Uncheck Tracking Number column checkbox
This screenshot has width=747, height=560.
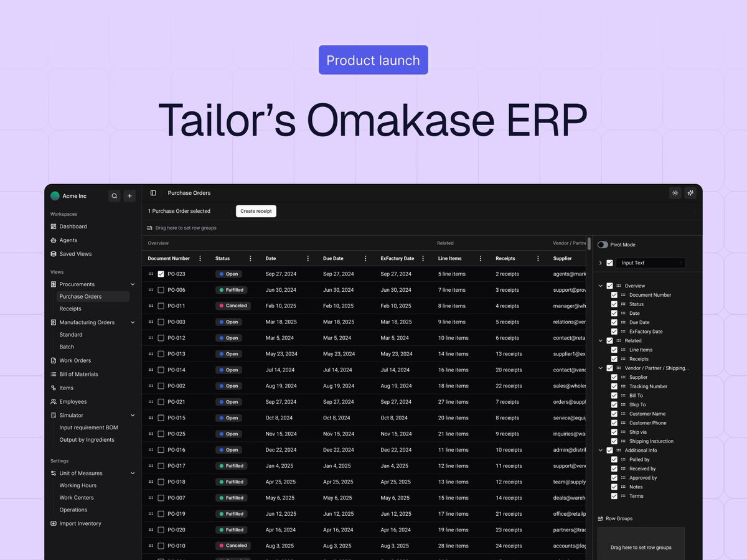point(614,386)
